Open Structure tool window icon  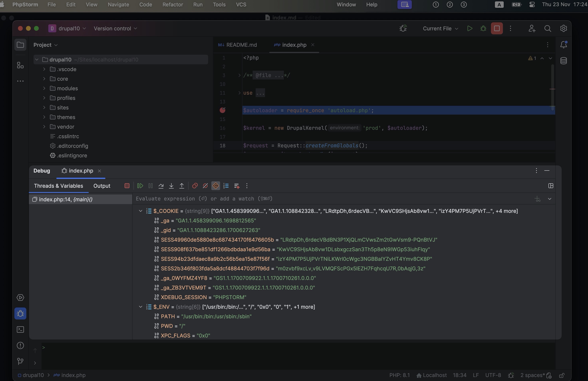(20, 65)
